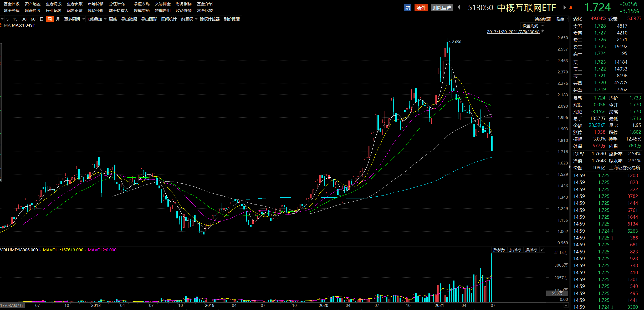
Task: Switch to daily 日 K-line
Action: (x=42, y=19)
